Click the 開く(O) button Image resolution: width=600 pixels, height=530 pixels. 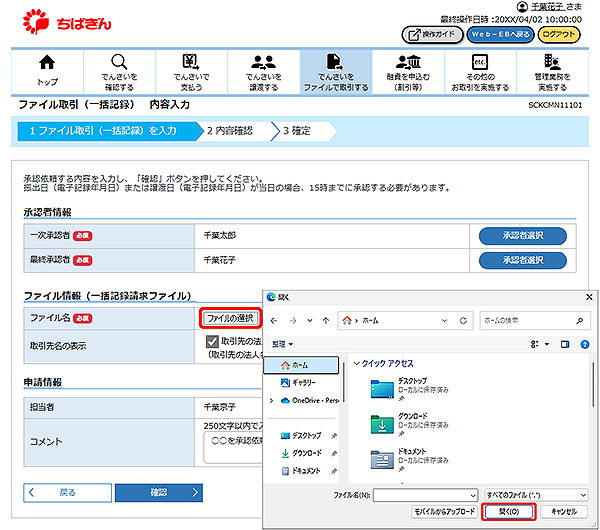509,512
